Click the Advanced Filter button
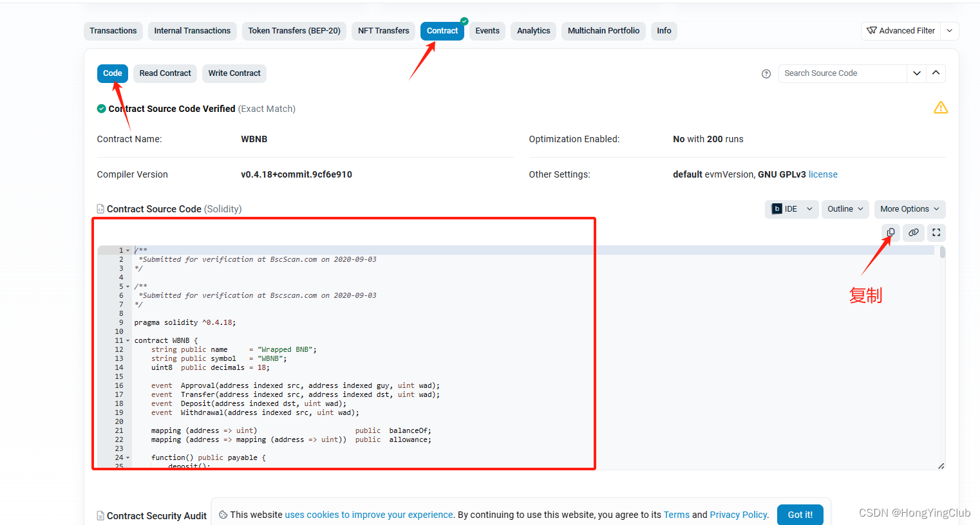This screenshot has height=525, width=980. pos(901,31)
